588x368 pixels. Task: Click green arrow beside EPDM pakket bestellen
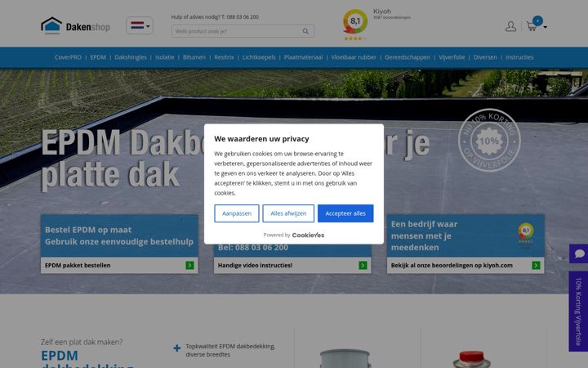(x=189, y=266)
